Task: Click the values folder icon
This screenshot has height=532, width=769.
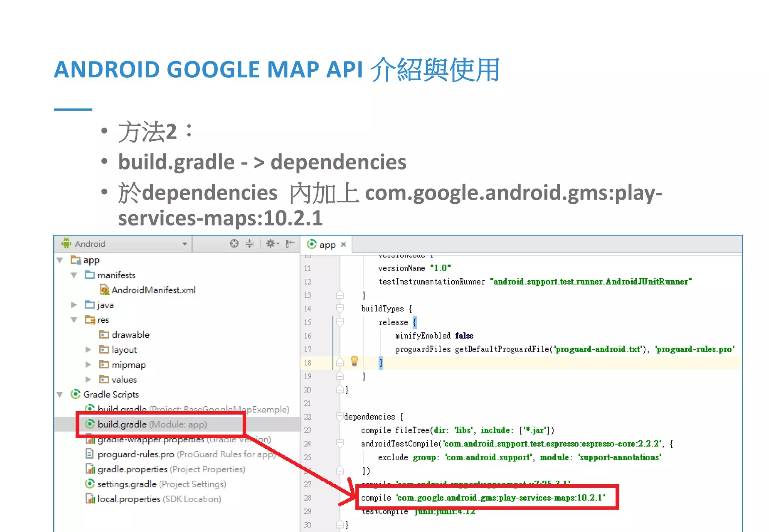Action: 104,379
